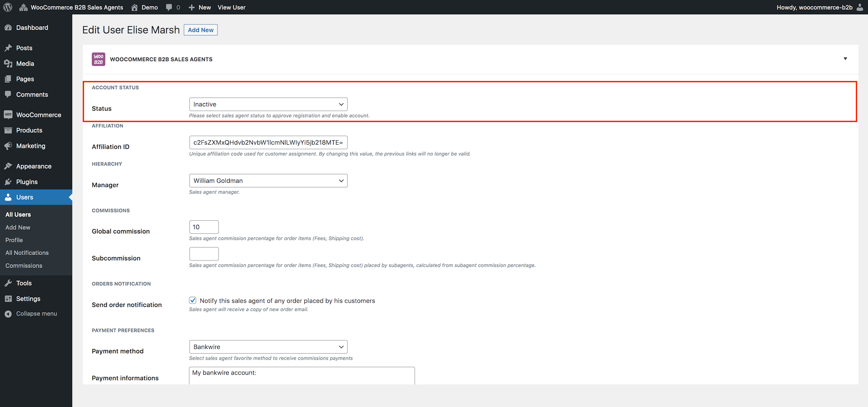The image size is (868, 407).
Task: Click the Affiliation ID text field
Action: 268,142
